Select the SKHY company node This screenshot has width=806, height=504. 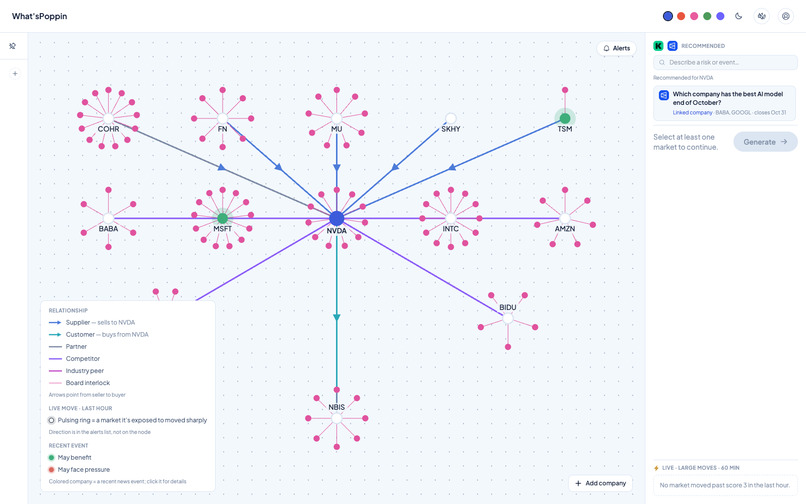pos(451,119)
